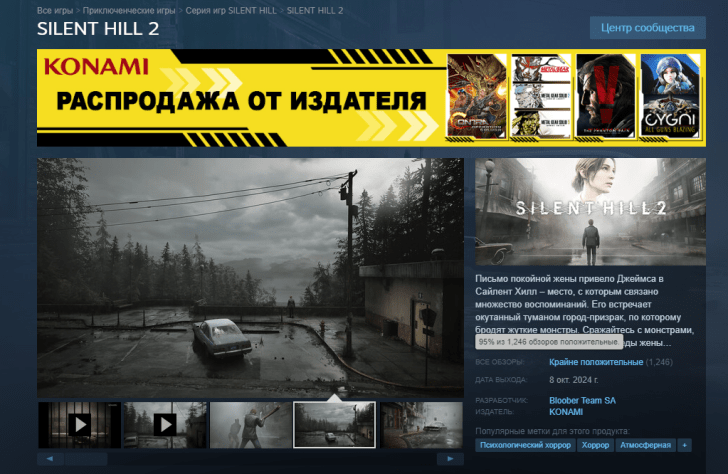Image resolution: width=728 pixels, height=474 pixels.
Task: Click the 'SILENT HILL 2' breadcrumb link
Action: (x=315, y=11)
